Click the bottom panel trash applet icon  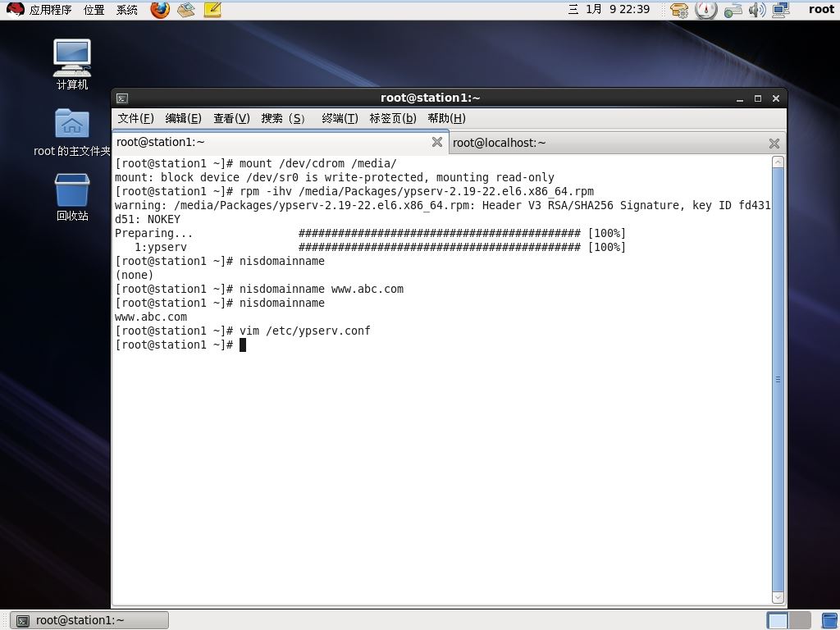[829, 620]
